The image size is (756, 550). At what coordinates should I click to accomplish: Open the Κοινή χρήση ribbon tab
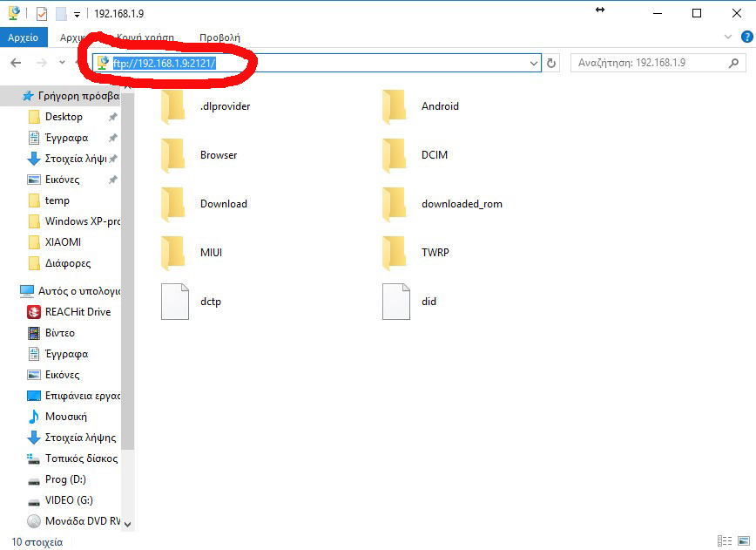coord(145,37)
